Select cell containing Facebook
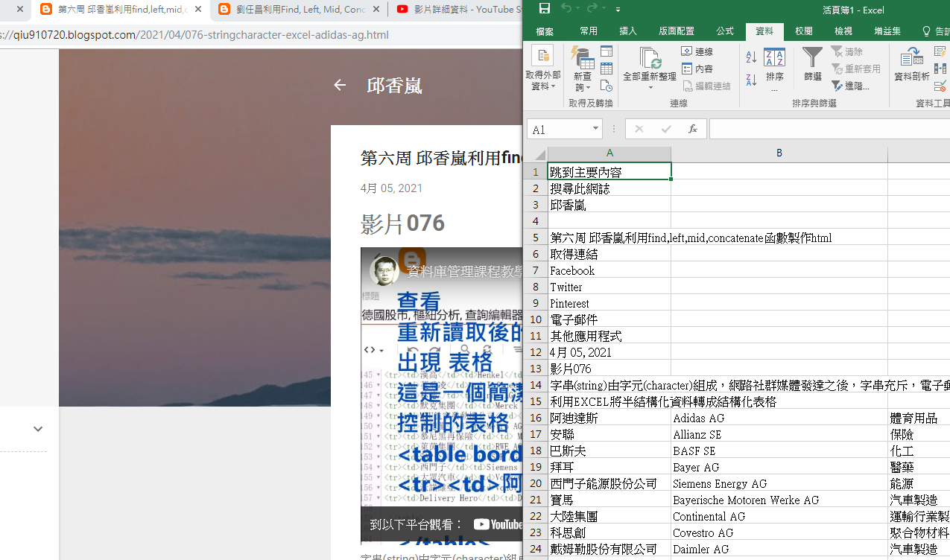 pos(609,270)
